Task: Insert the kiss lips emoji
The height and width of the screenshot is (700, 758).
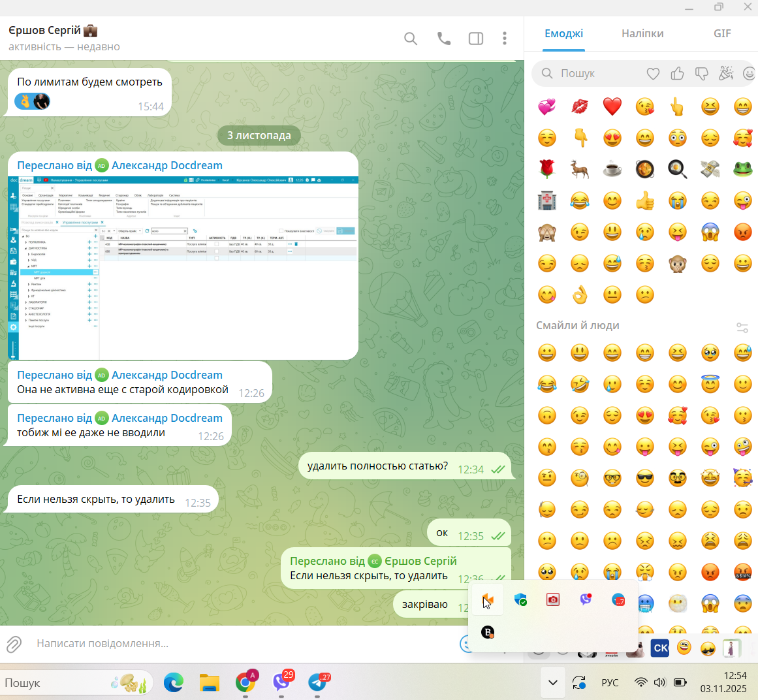Action: coord(580,106)
